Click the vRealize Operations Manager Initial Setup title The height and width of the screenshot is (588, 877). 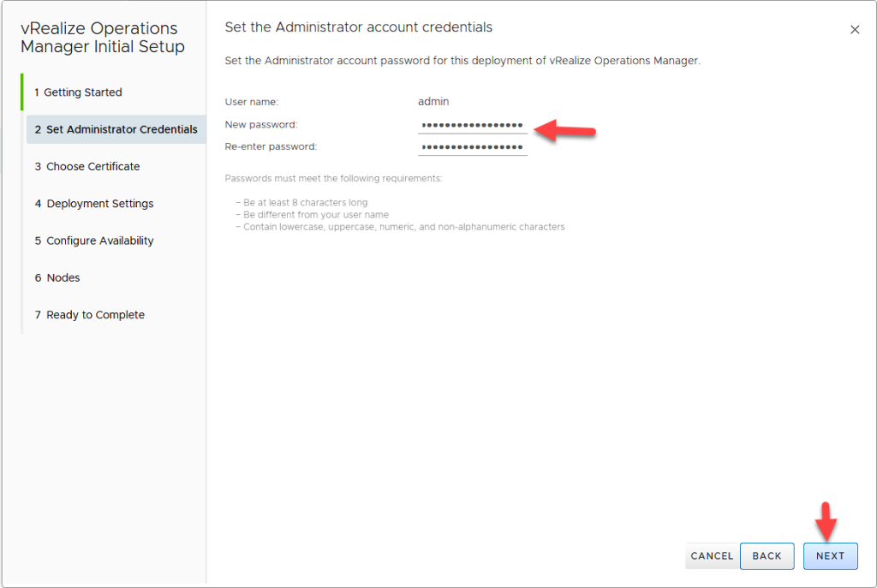click(x=102, y=38)
